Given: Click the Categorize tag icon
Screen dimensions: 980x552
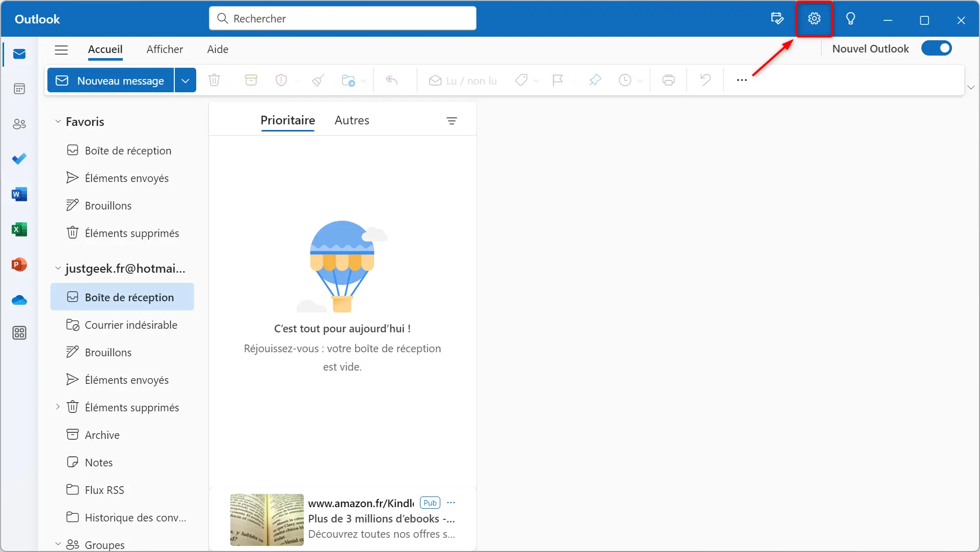Looking at the screenshot, I should [521, 80].
